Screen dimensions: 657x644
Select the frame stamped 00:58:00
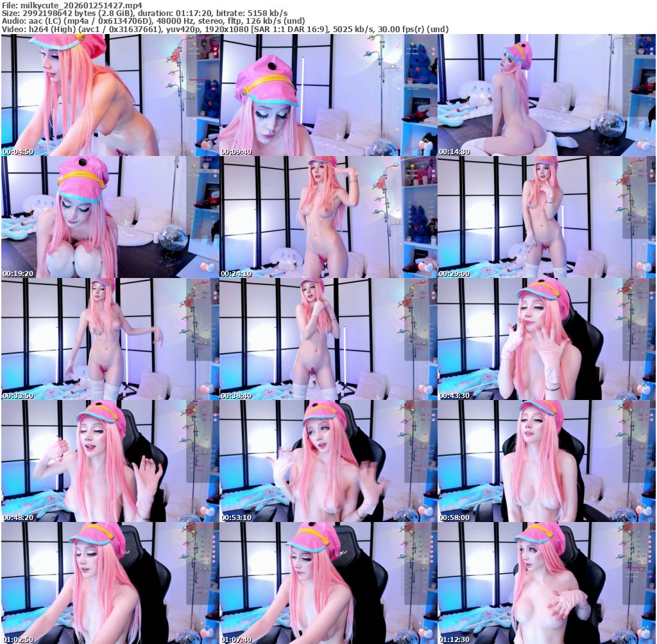click(x=547, y=461)
